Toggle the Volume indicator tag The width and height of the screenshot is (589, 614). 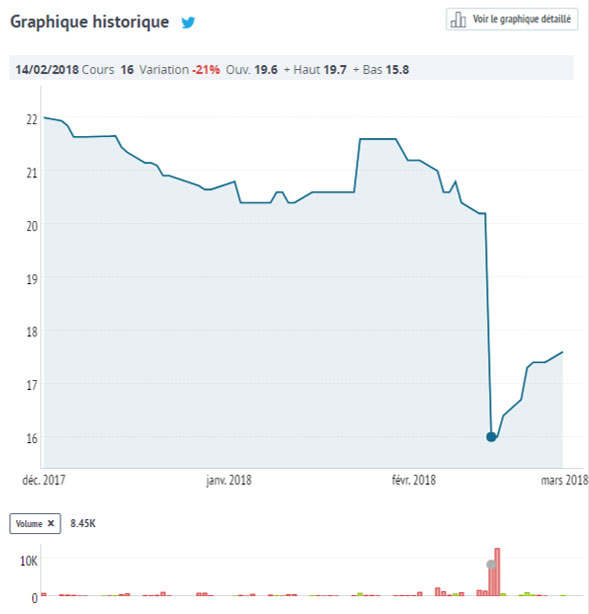[35, 524]
